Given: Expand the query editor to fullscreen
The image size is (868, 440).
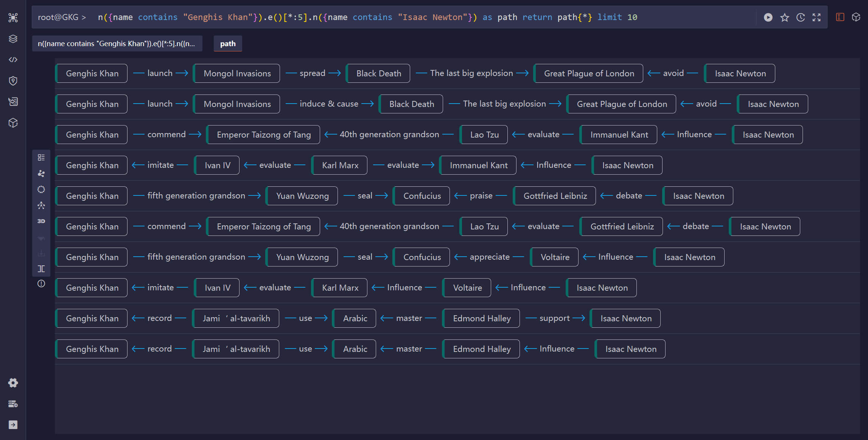Looking at the screenshot, I should (817, 17).
